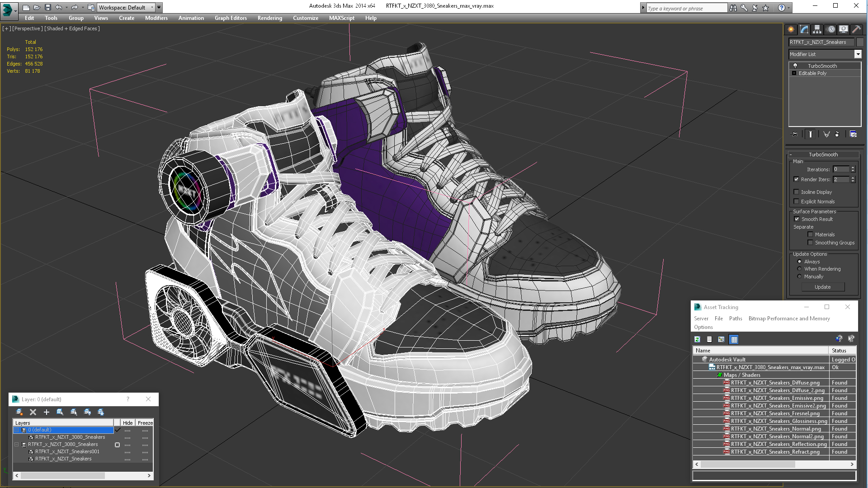Click the Pin Stack icon
This screenshot has height=488, width=868.
pyautogui.click(x=794, y=134)
